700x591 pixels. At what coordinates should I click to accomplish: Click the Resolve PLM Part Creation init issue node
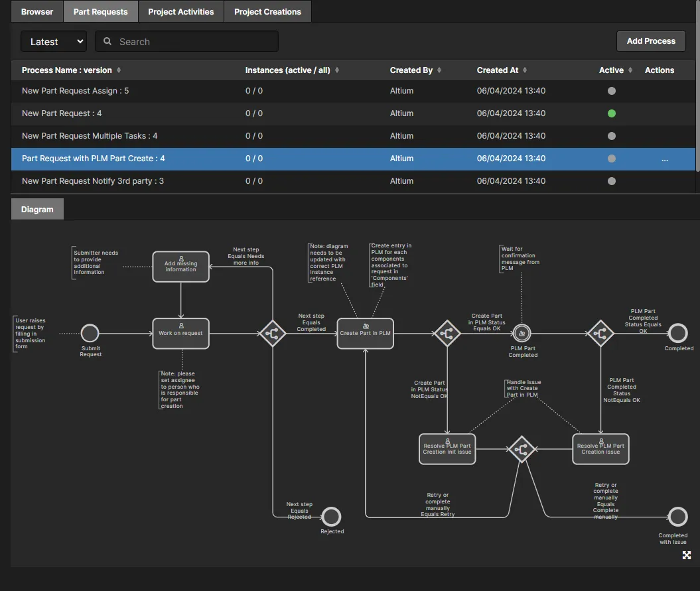click(447, 449)
